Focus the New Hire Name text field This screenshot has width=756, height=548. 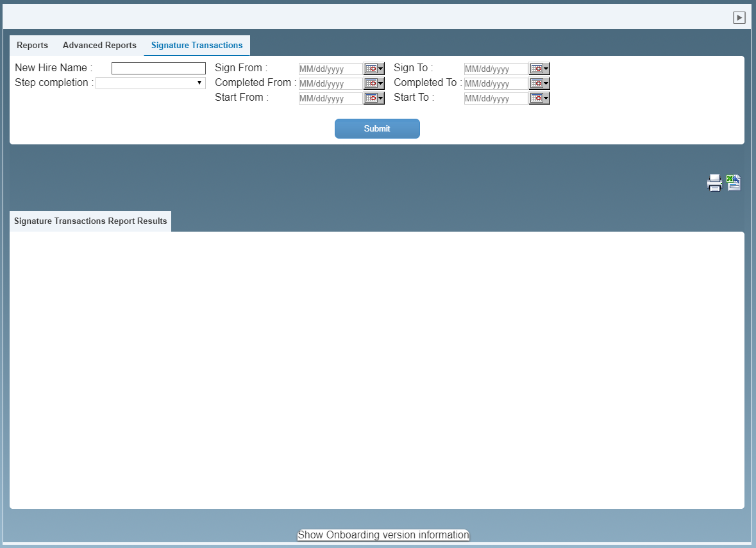158,69
